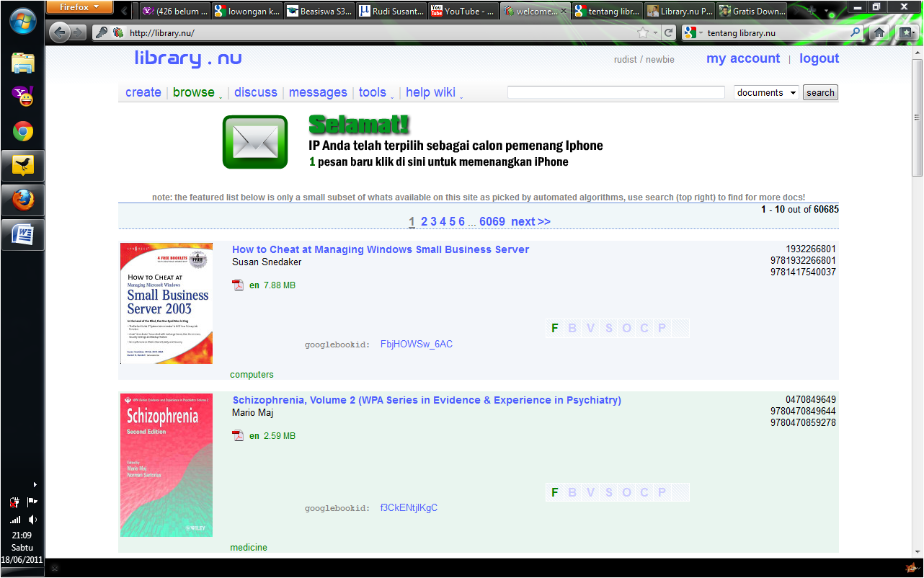Click the library.nu logo
The image size is (924, 578).
188,59
